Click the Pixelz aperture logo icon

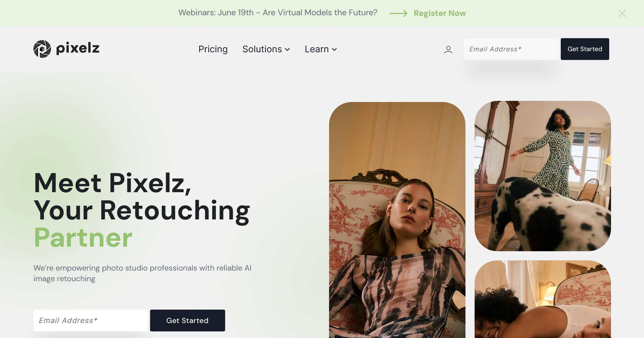click(42, 49)
